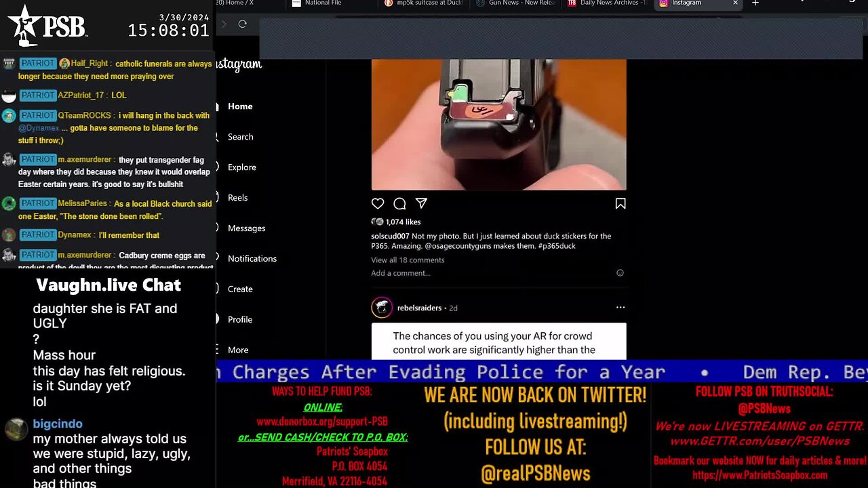Click bigcindo's avatar in Vaughn chat
The width and height of the screenshot is (868, 488).
pyautogui.click(x=16, y=429)
